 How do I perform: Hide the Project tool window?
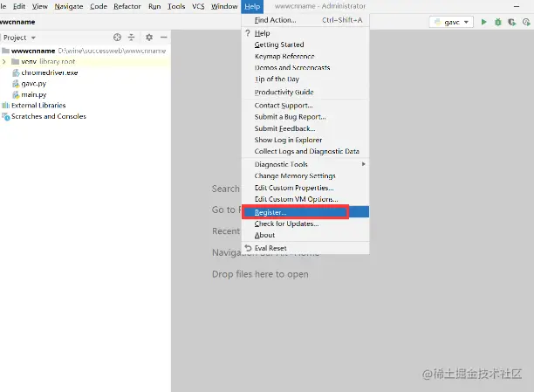tap(164, 38)
